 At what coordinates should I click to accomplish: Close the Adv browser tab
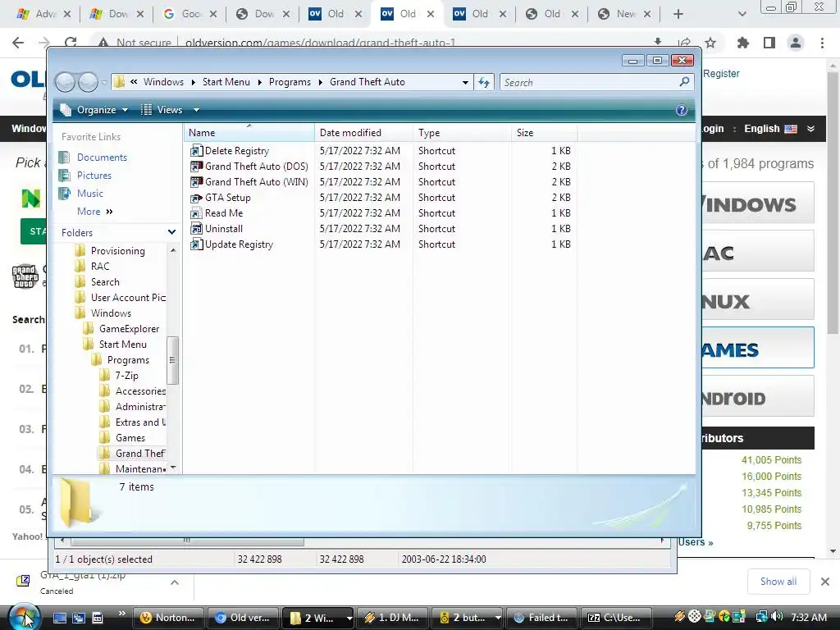[67, 14]
